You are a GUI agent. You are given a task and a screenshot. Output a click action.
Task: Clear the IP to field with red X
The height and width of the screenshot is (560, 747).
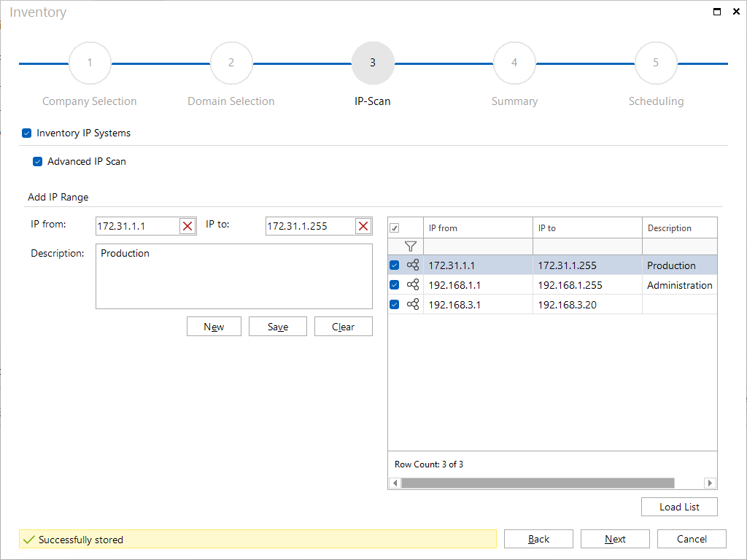coord(363,226)
